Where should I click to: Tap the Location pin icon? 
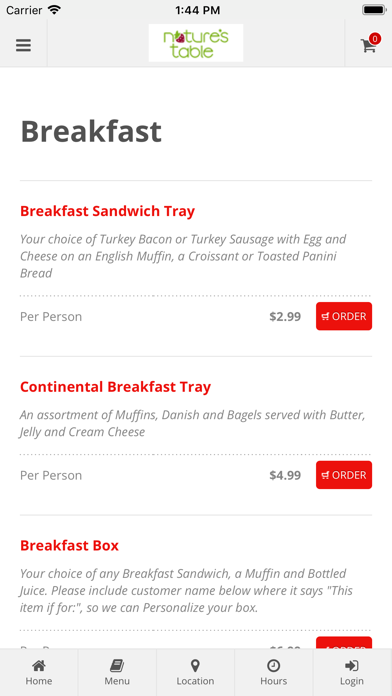(x=195, y=665)
